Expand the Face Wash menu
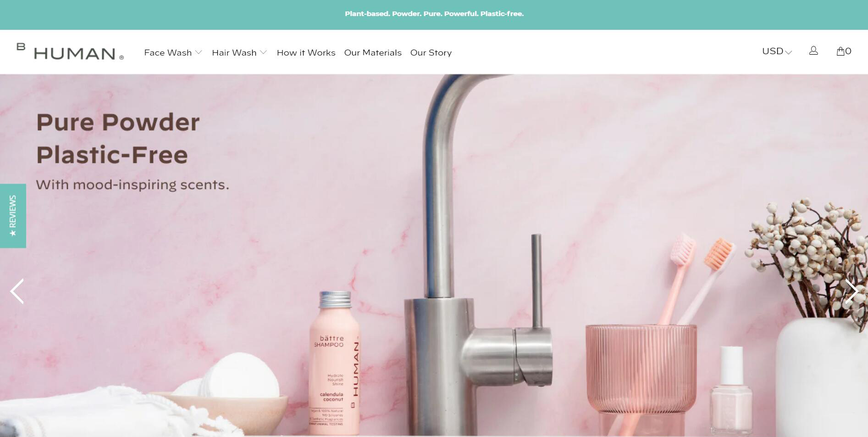The image size is (868, 437). pyautogui.click(x=173, y=53)
